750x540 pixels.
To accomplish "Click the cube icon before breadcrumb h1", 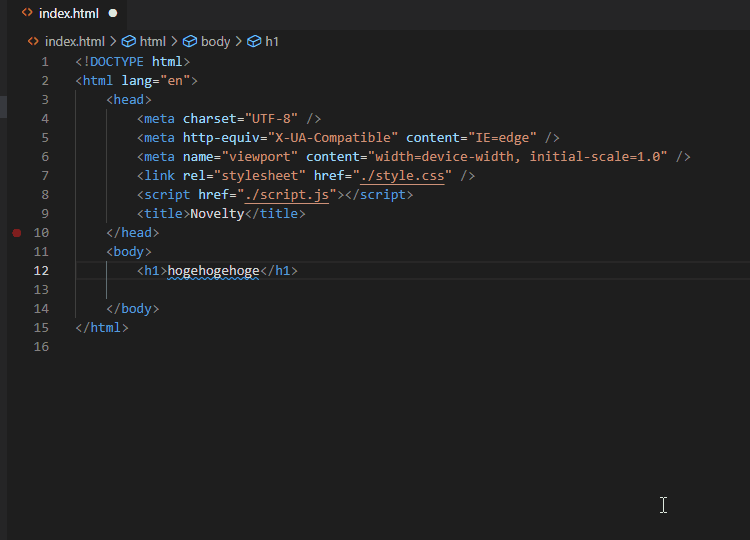I will 254,41.
